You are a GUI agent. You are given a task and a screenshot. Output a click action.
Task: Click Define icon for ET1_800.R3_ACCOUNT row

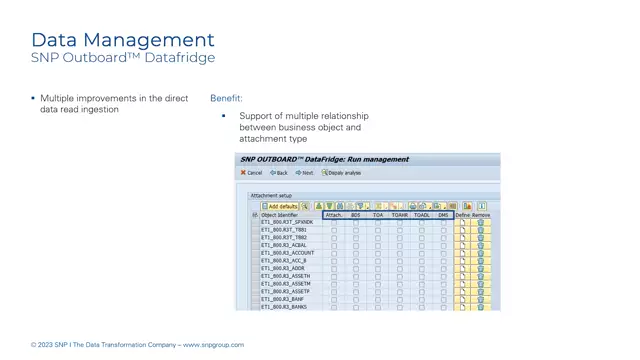pyautogui.click(x=462, y=253)
